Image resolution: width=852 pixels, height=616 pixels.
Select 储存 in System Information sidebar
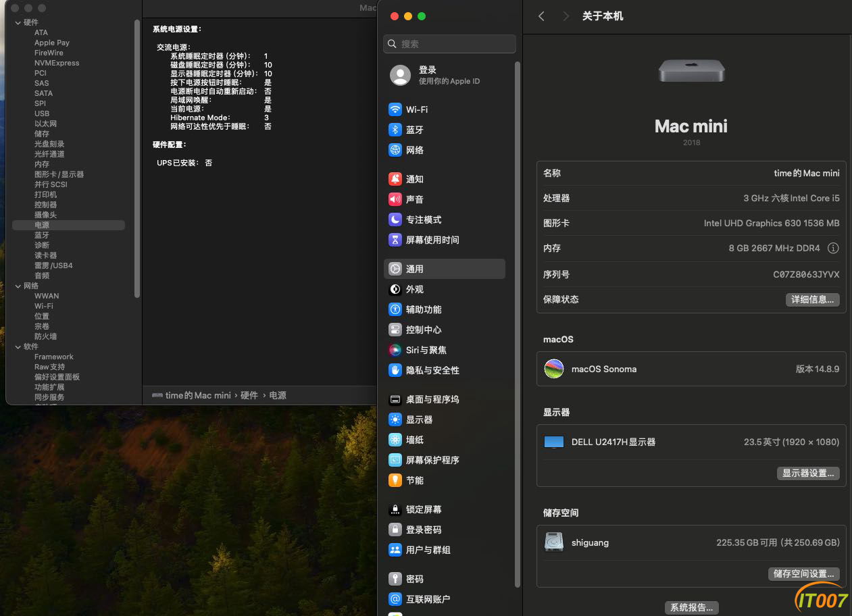click(x=42, y=134)
